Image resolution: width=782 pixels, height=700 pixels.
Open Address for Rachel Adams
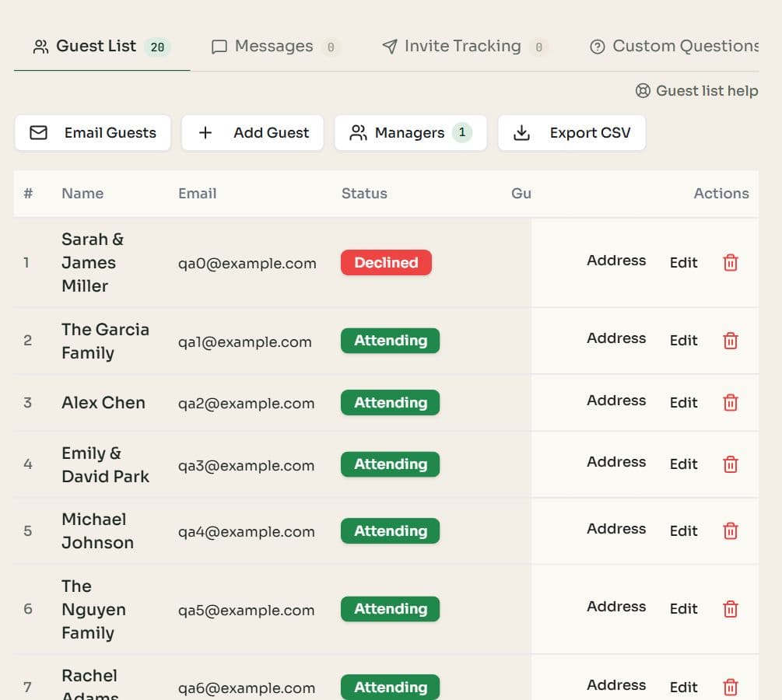tap(616, 685)
